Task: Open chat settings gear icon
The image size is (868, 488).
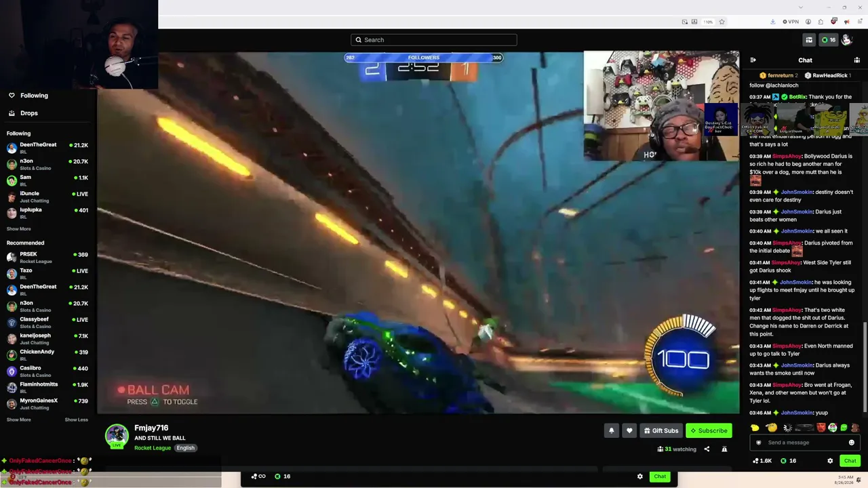Action: [830, 461]
